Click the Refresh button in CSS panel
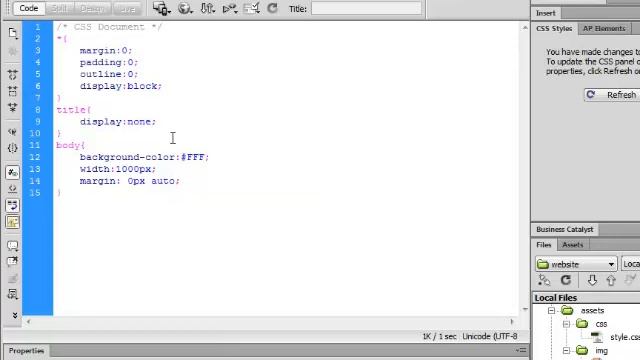Viewport: 640px width, 360px height. coord(612,95)
